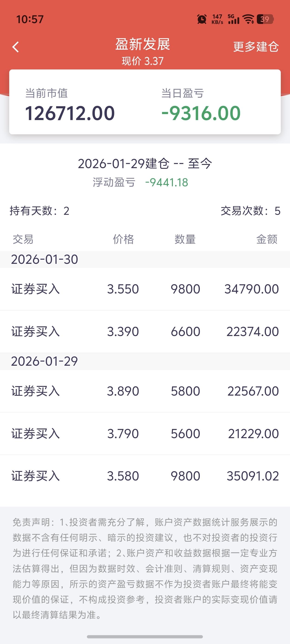Open the buy record priced 3.890

click(145, 391)
